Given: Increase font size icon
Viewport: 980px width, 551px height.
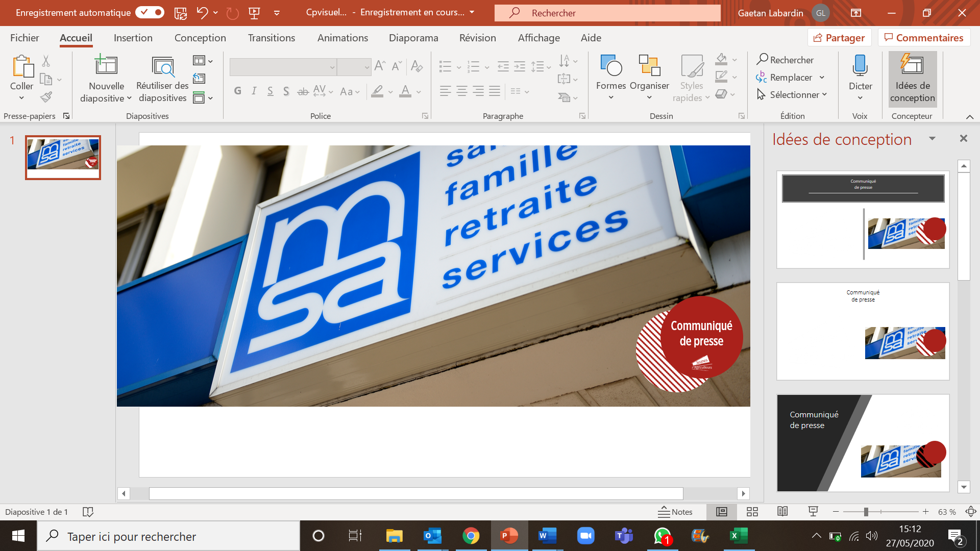Looking at the screenshot, I should (x=380, y=66).
